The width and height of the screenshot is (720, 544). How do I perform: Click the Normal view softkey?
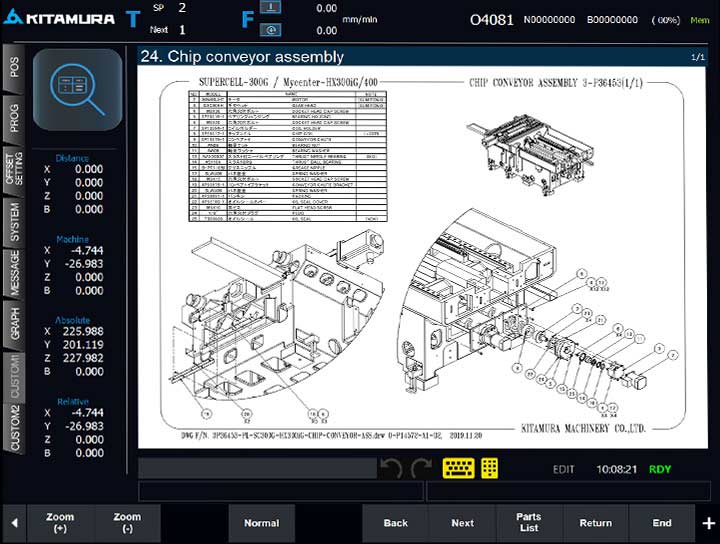[x=261, y=523]
